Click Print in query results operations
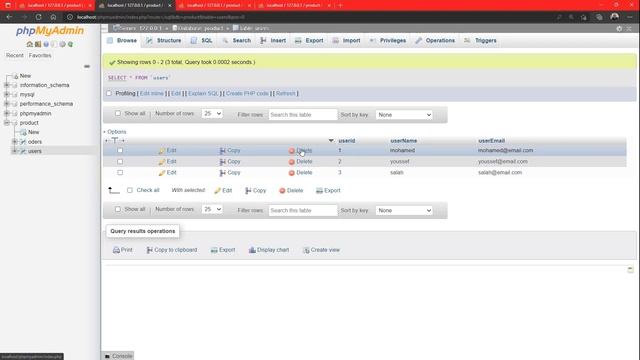The width and height of the screenshot is (640, 360). (x=122, y=250)
